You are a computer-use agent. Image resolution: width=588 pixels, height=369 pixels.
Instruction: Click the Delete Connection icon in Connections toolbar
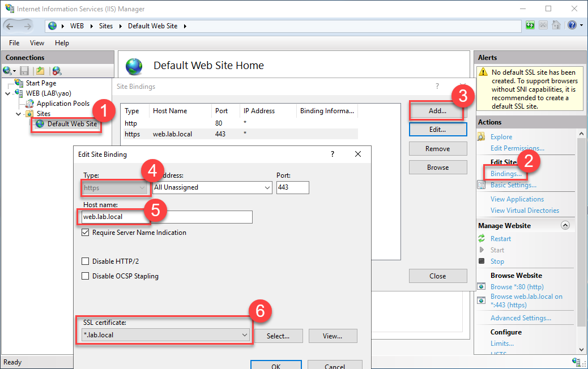coord(56,71)
